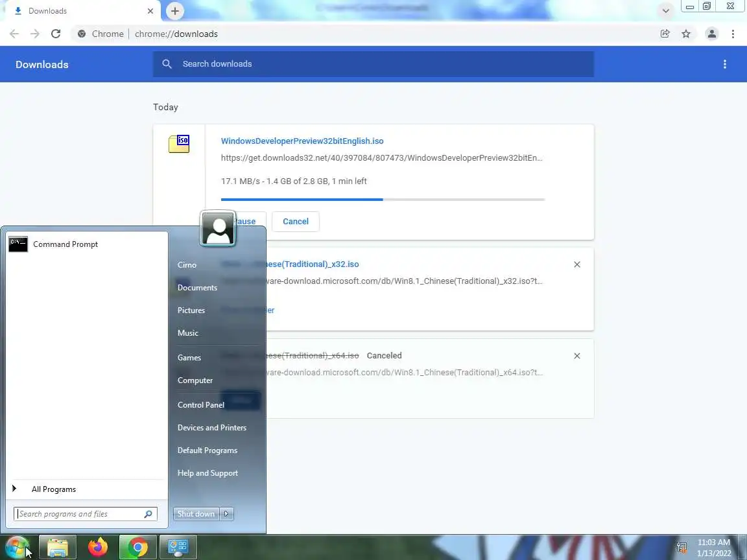The image size is (747, 560).
Task: Open the tab search dropdown arrow
Action: tap(665, 10)
